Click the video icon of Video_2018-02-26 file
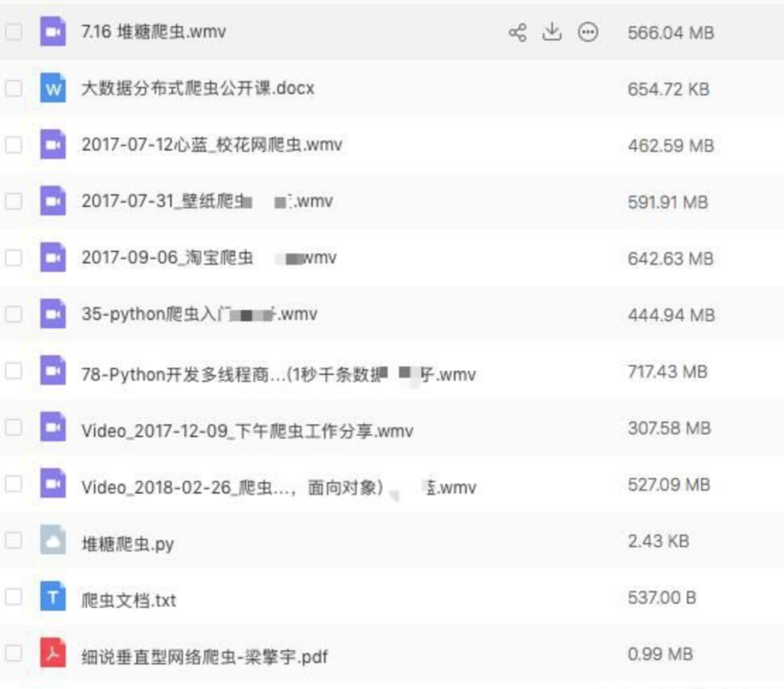This screenshot has width=784, height=689. [x=53, y=483]
